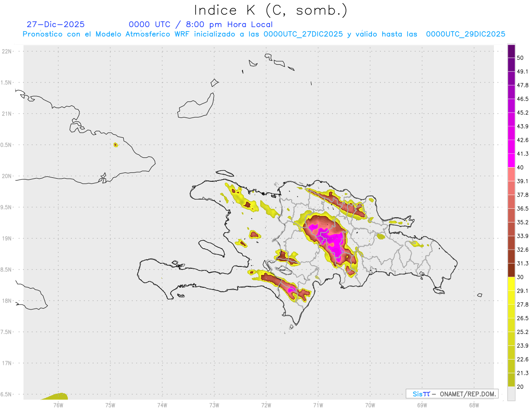Click the longitude label '76W'
This screenshot has height=411, width=532.
coord(58,405)
